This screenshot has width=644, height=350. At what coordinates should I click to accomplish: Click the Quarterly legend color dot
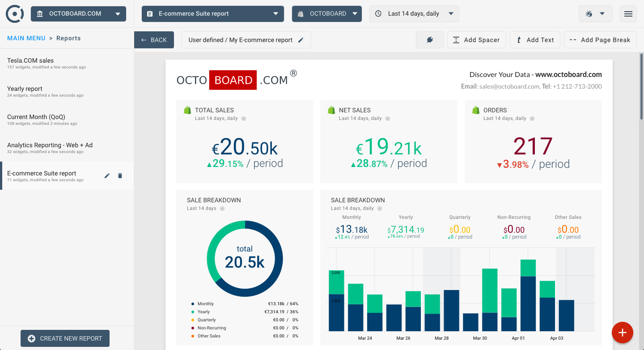[193, 320]
